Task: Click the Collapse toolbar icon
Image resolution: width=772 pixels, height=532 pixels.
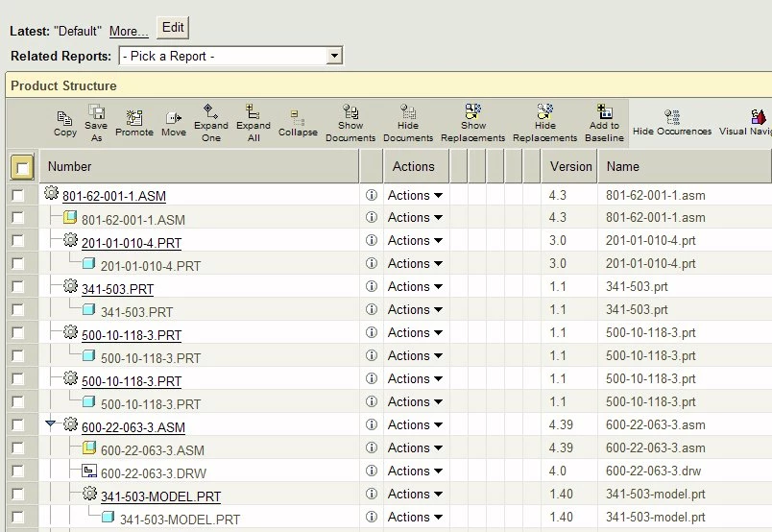Action: pyautogui.click(x=298, y=118)
